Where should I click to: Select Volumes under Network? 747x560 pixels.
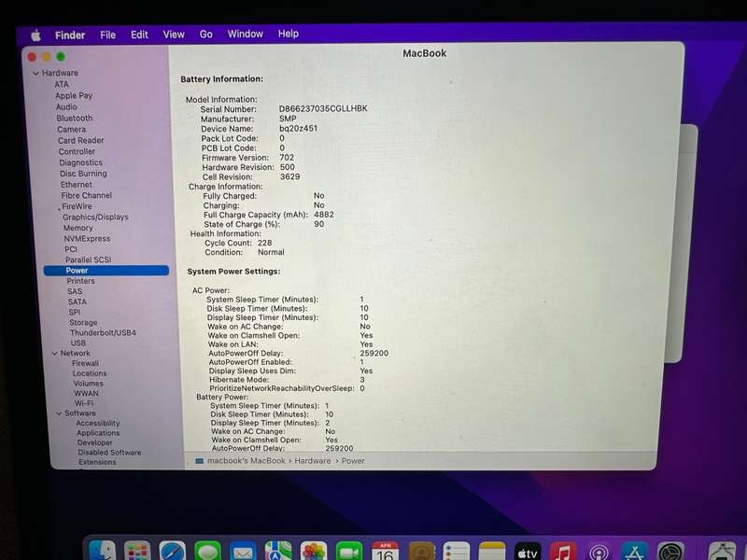click(88, 384)
